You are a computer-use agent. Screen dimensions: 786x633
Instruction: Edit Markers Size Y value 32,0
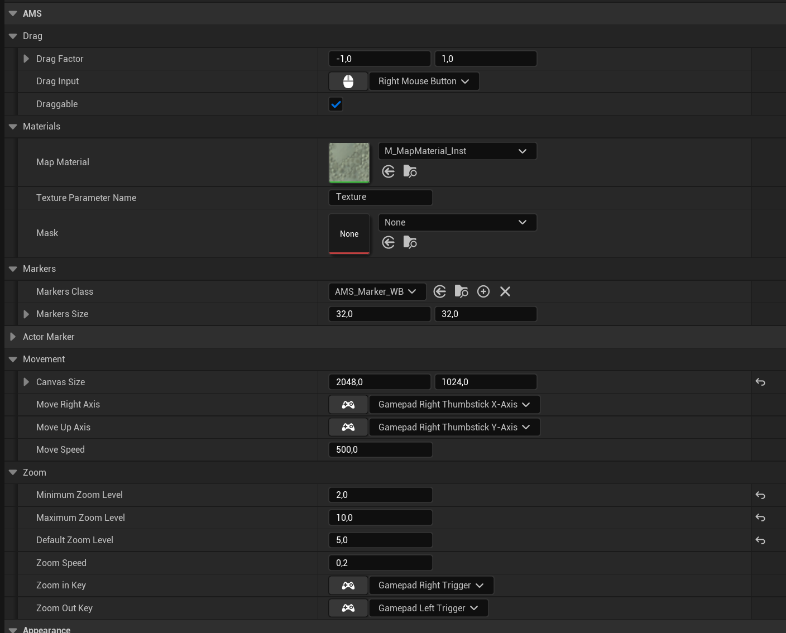point(485,314)
